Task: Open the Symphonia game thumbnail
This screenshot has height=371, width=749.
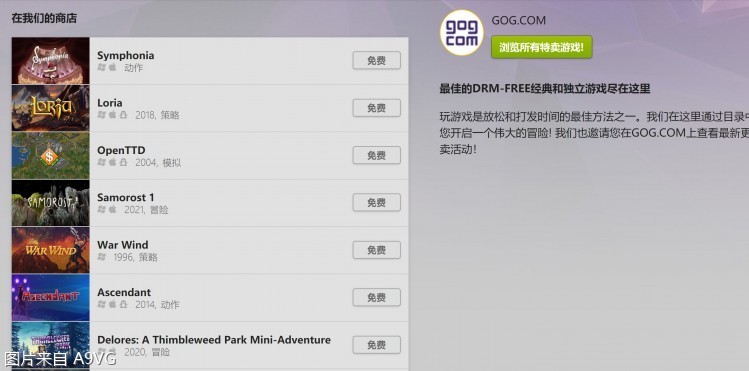Action: coord(51,61)
